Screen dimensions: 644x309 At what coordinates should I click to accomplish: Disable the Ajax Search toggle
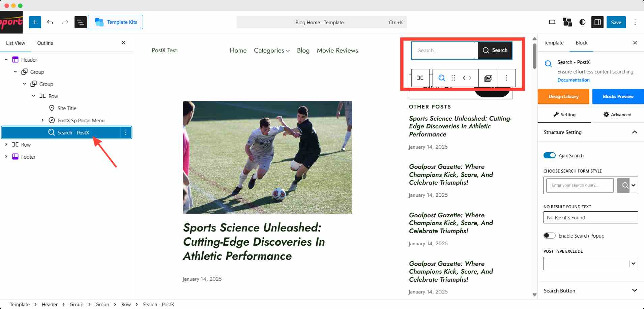549,155
